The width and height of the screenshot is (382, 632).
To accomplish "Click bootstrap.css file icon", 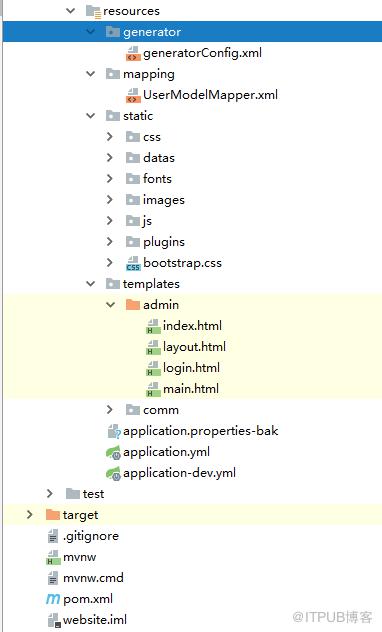I will point(133,263).
